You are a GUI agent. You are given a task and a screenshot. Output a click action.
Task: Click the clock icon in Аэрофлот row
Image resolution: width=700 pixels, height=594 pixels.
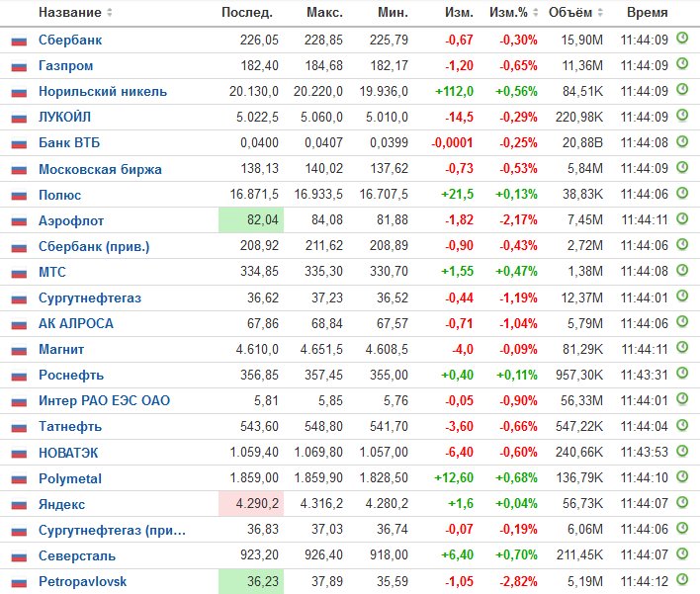tap(682, 217)
